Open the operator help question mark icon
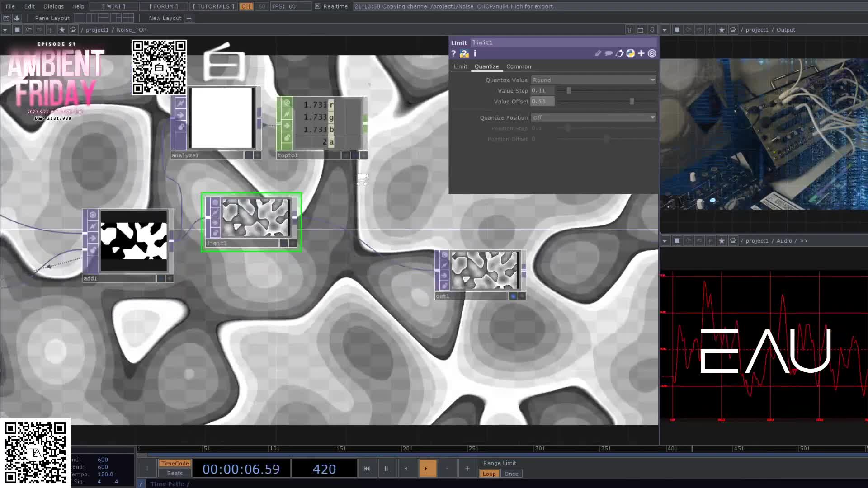This screenshot has height=488, width=868. (x=453, y=53)
